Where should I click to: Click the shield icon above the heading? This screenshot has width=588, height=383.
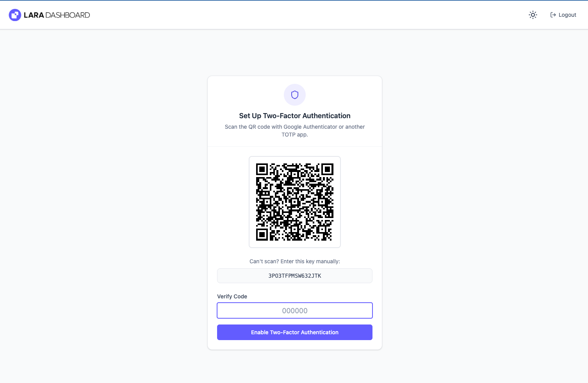(x=295, y=95)
